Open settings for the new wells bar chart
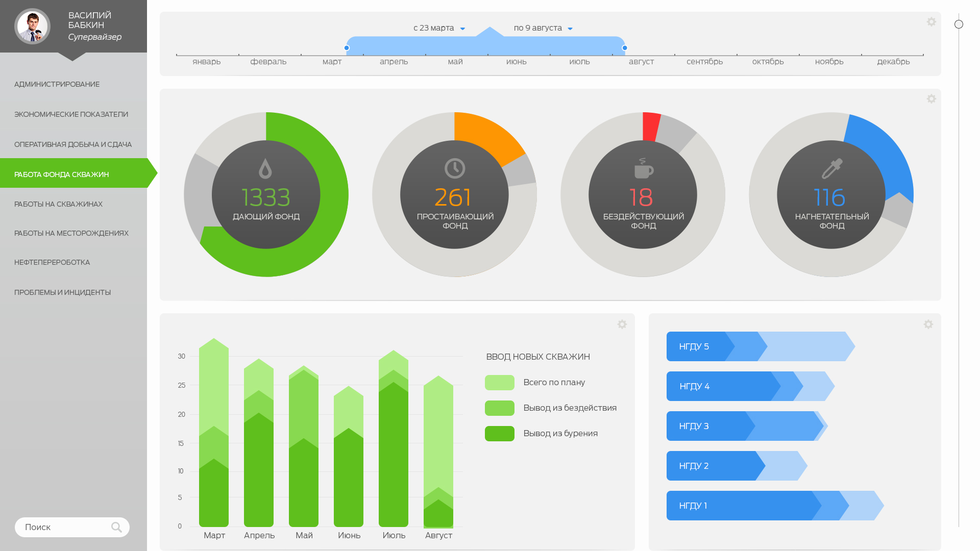Image resolution: width=980 pixels, height=551 pixels. (622, 324)
